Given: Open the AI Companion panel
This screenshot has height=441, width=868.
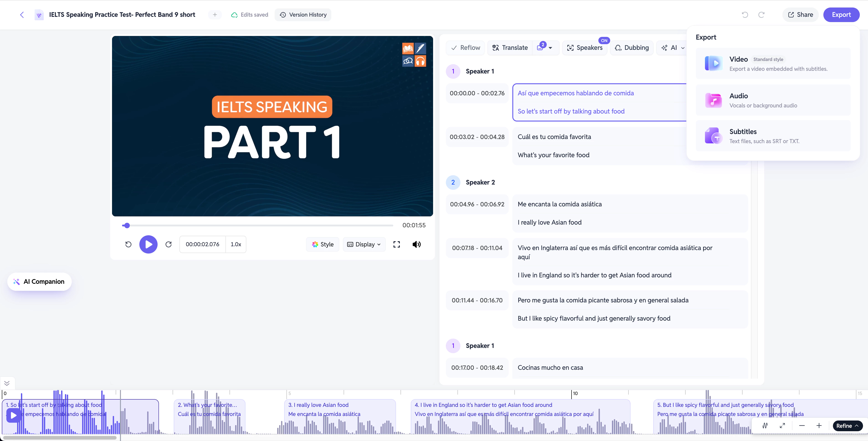Looking at the screenshot, I should (39, 281).
